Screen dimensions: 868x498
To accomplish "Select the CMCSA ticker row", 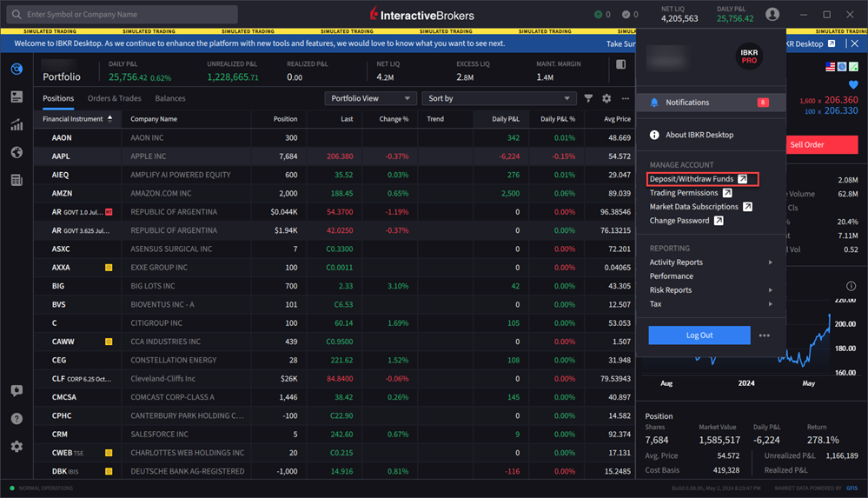I will pos(64,397).
